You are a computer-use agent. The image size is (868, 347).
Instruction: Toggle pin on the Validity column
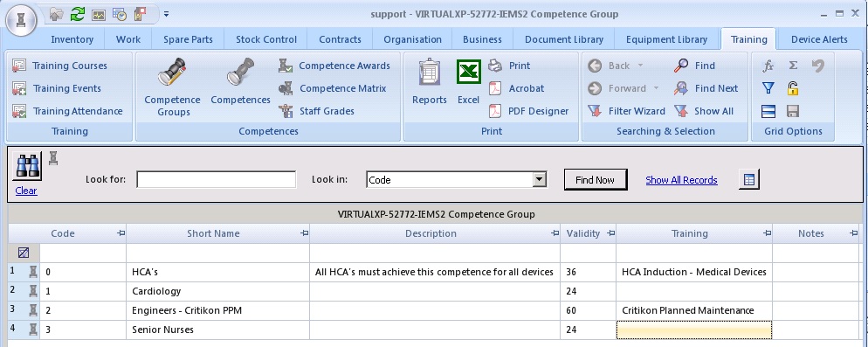[610, 233]
